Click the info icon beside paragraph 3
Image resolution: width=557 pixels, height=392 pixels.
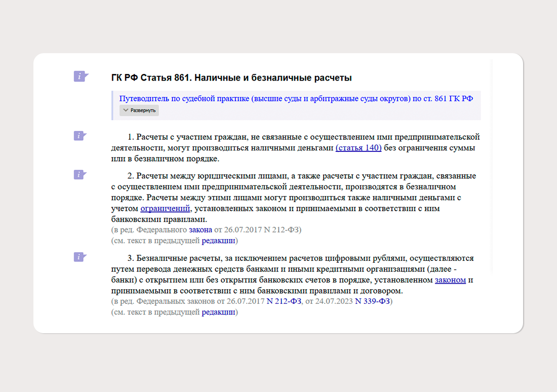[x=80, y=257]
